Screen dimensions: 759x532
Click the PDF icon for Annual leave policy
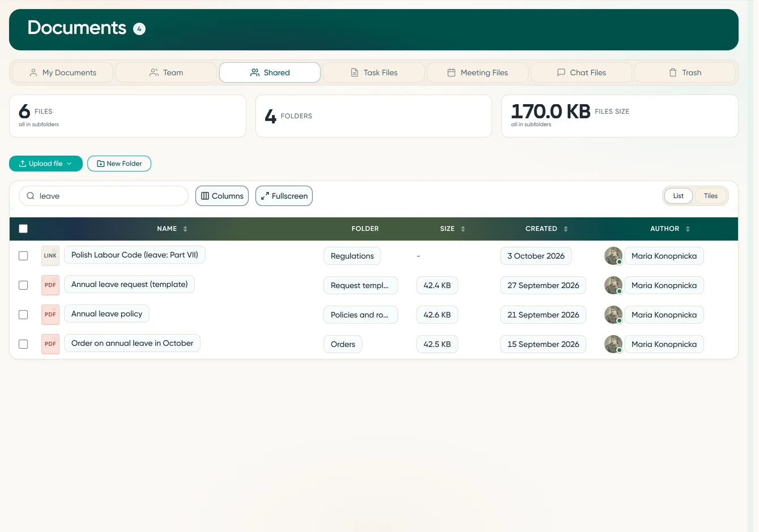[x=50, y=315]
